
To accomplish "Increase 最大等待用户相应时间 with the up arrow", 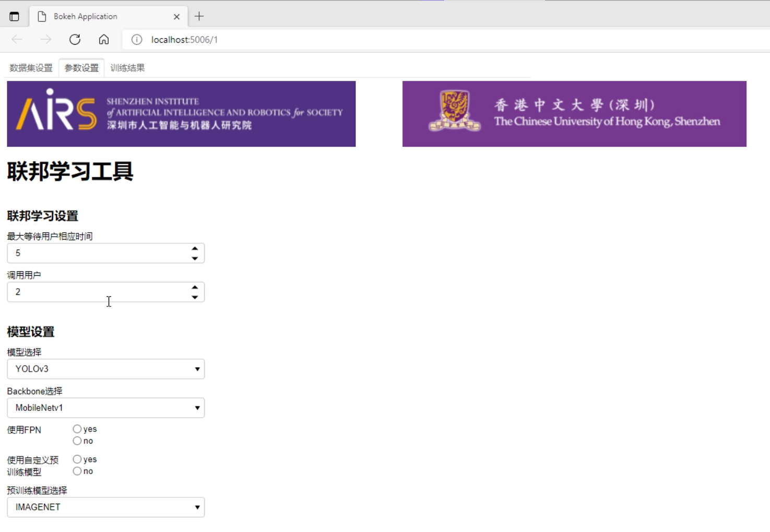I will (194, 249).
